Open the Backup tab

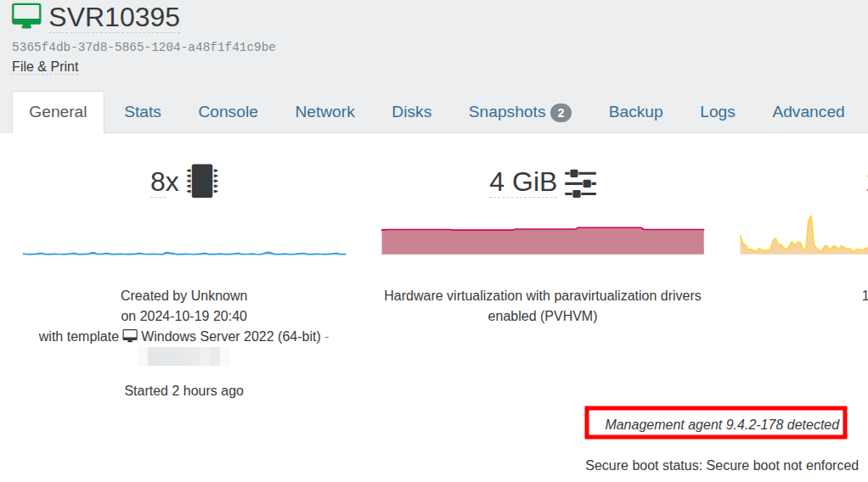tap(635, 112)
